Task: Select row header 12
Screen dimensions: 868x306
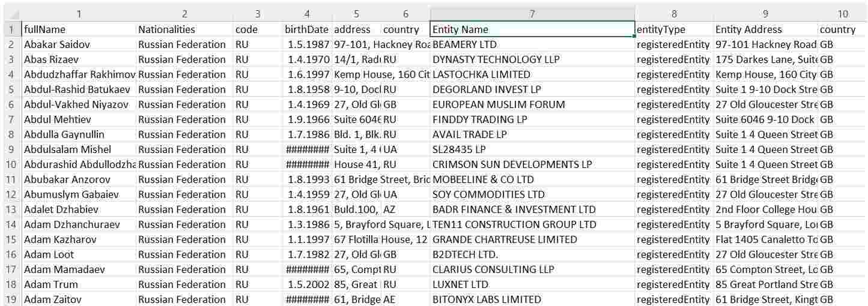Action: (x=11, y=194)
